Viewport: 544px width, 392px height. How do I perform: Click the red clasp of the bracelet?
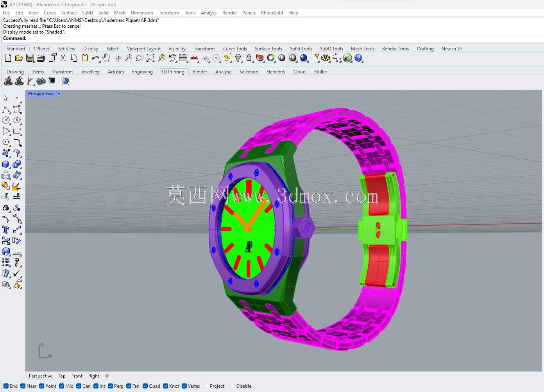378,194
